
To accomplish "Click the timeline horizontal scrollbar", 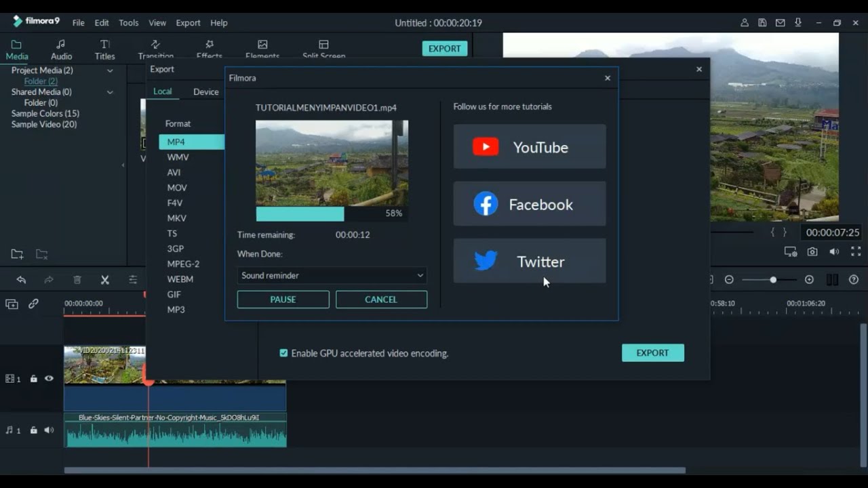I will (375, 470).
